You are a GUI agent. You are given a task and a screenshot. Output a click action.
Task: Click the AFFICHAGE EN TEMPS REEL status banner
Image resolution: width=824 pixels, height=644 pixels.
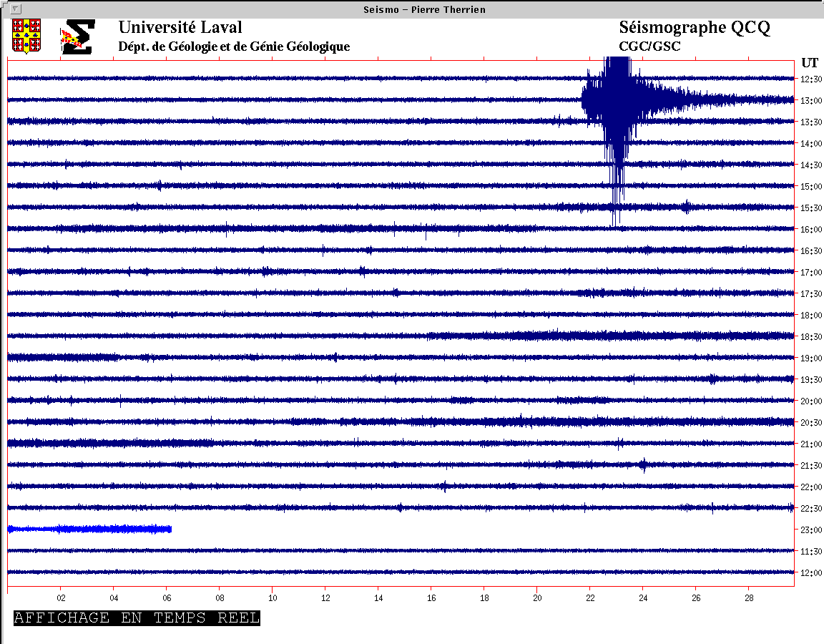[137, 618]
